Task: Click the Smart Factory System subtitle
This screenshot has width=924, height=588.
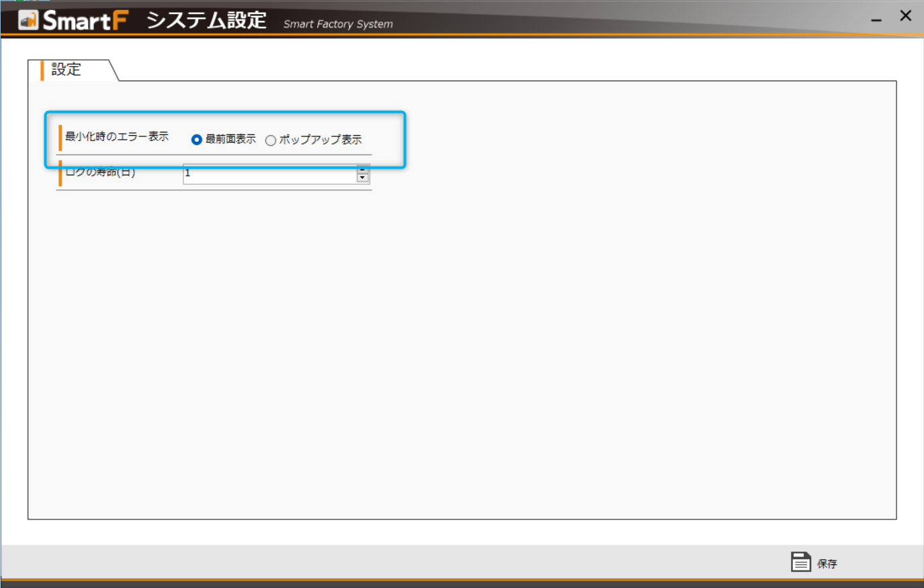Action: click(x=338, y=24)
